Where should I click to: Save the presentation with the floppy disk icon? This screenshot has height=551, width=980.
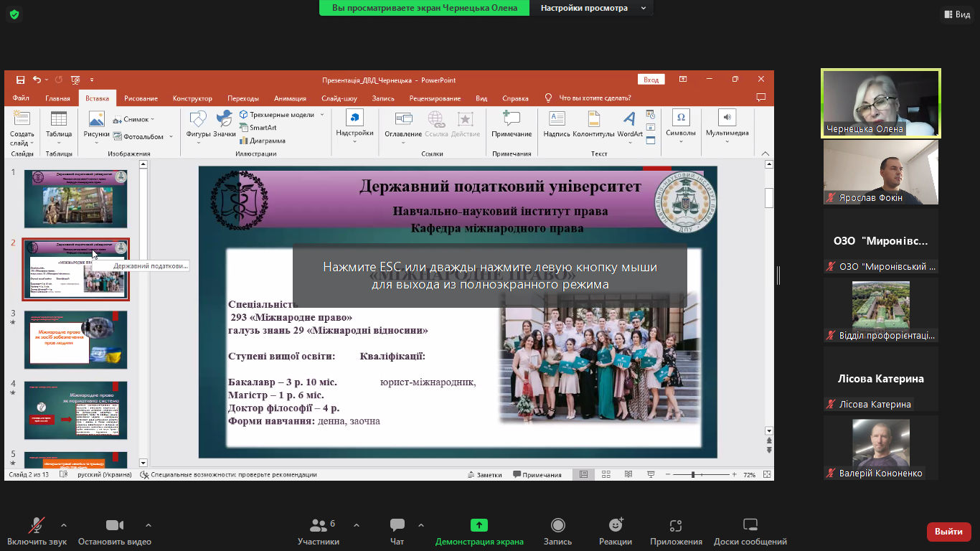tap(20, 80)
